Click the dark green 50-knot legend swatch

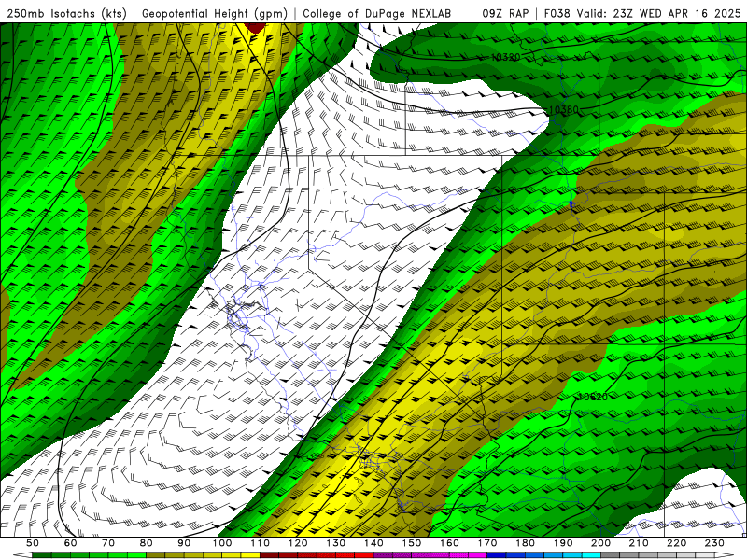(x=42, y=555)
